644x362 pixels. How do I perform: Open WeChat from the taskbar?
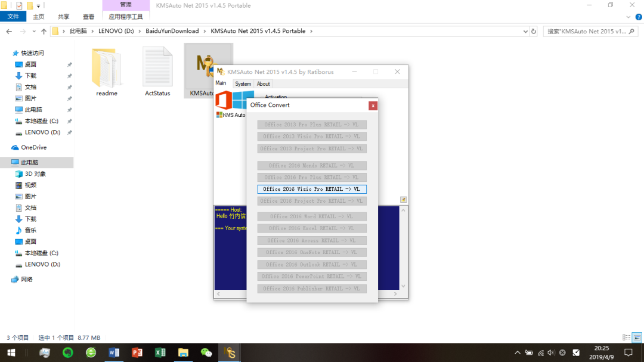(x=206, y=352)
